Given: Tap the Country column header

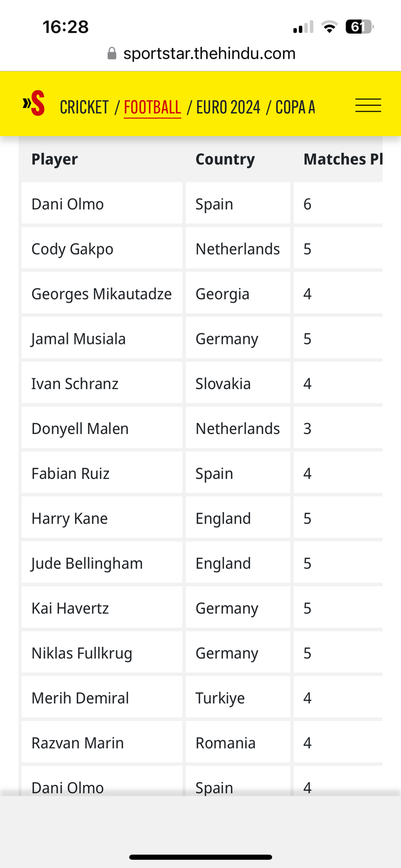Looking at the screenshot, I should pyautogui.click(x=225, y=159).
